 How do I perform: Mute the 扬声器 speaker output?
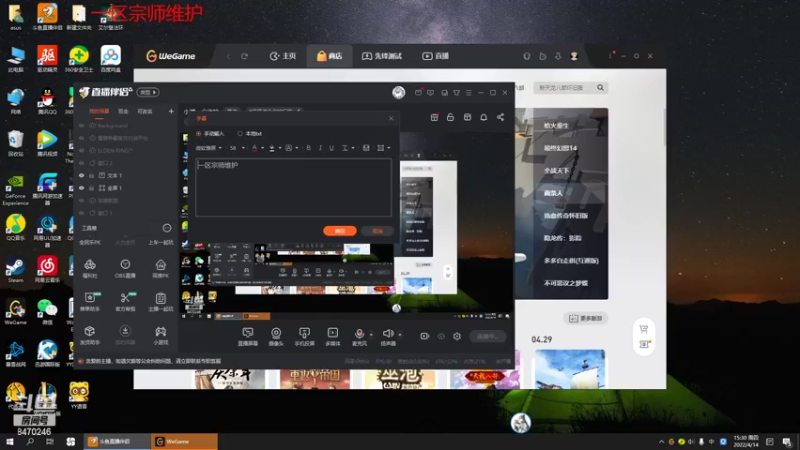point(388,336)
